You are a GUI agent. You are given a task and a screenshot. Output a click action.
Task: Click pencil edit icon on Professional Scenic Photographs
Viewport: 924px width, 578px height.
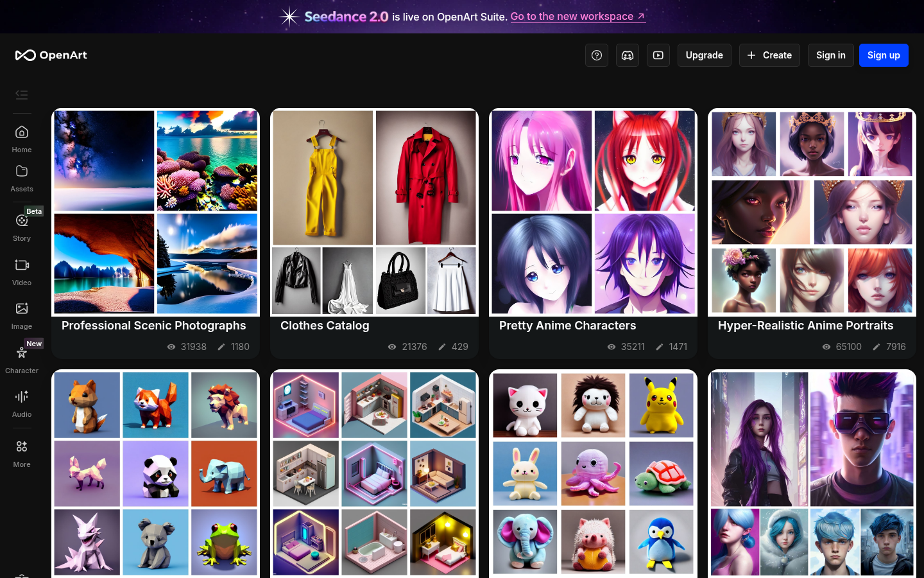tap(221, 347)
